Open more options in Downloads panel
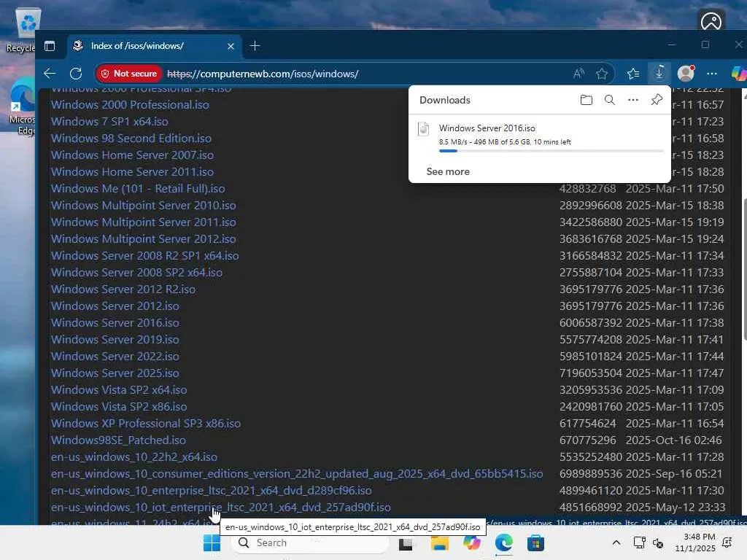 pyautogui.click(x=633, y=99)
